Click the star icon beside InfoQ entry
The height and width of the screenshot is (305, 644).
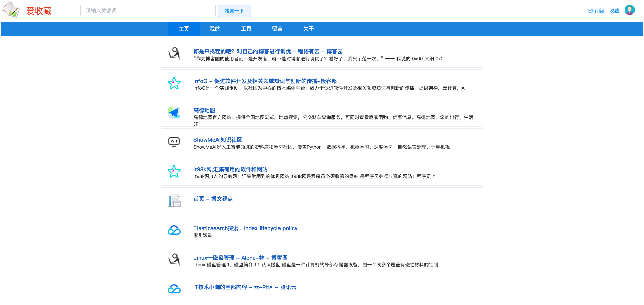pos(174,83)
